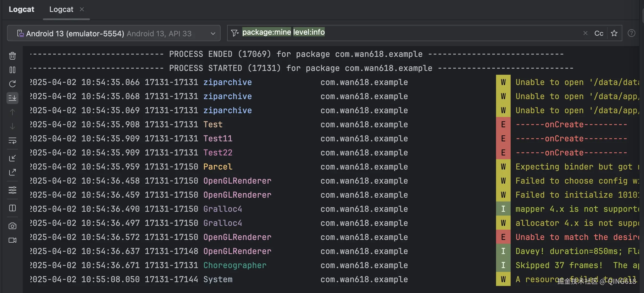Select the second Logcat tab
This screenshot has height=293, width=644.
pos(61,9)
